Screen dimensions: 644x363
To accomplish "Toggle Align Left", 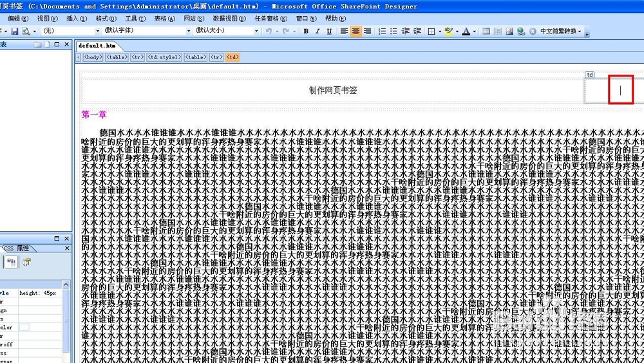I will click(344, 31).
